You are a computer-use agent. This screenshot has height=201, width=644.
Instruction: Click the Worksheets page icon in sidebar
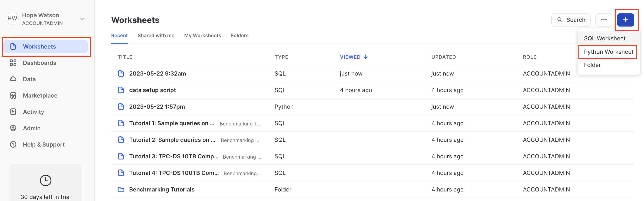pos(13,47)
